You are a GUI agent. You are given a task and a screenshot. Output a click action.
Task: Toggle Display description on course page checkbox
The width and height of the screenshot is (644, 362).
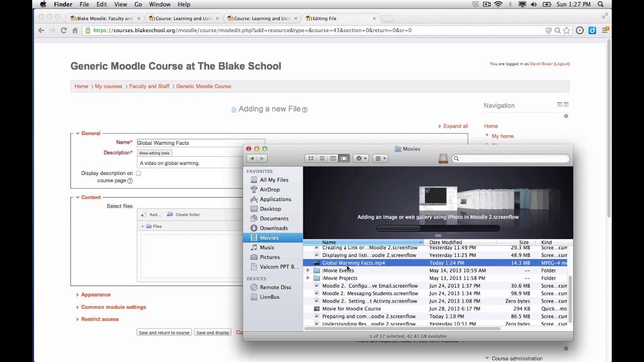tap(138, 173)
